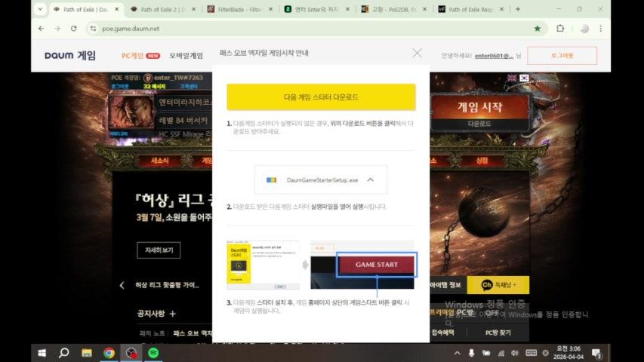The height and width of the screenshot is (362, 644).
Task: Click the 게임 시작 game start button
Action: click(479, 106)
